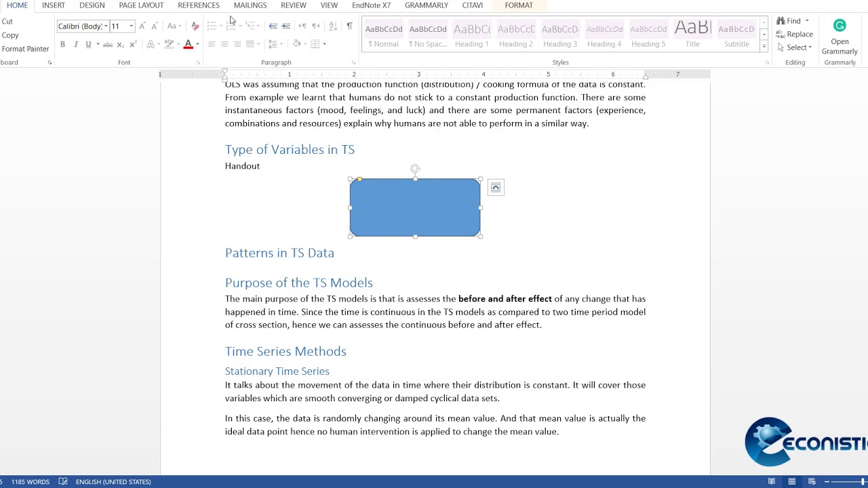The width and height of the screenshot is (868, 488).
Task: Toggle justify alignment
Action: click(250, 44)
